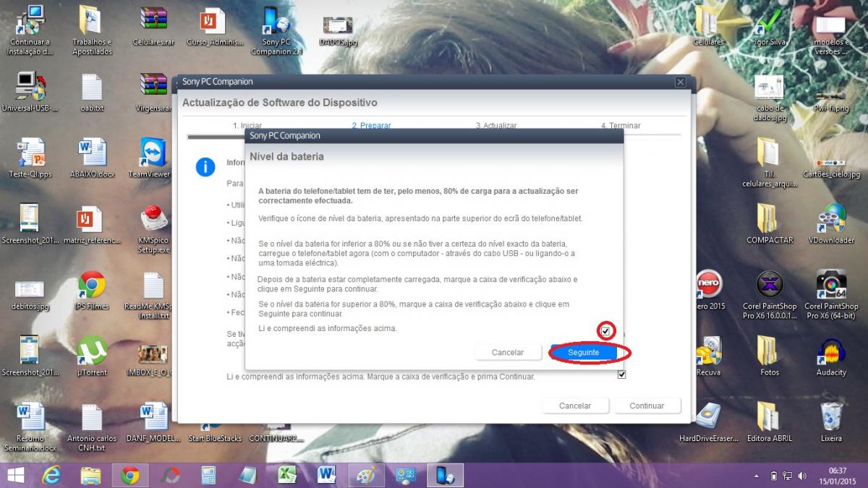This screenshot has width=868, height=488.
Task: Select the '4. Terminar' step label
Action: pyautogui.click(x=621, y=126)
